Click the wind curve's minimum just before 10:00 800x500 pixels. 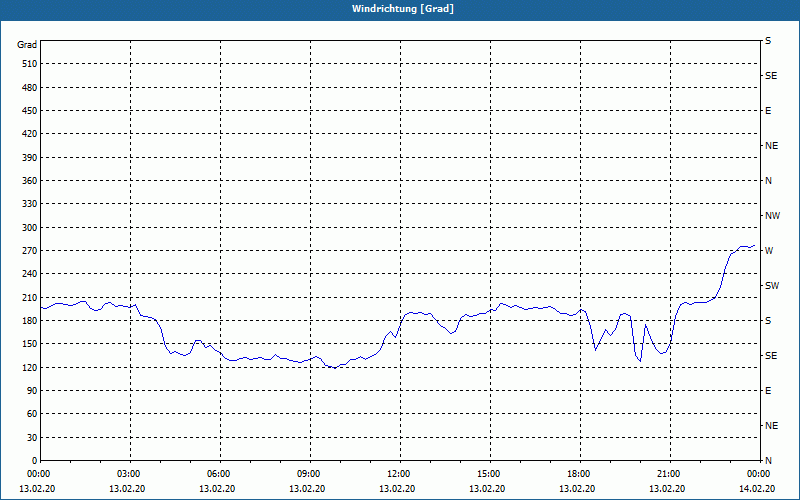click(x=335, y=368)
